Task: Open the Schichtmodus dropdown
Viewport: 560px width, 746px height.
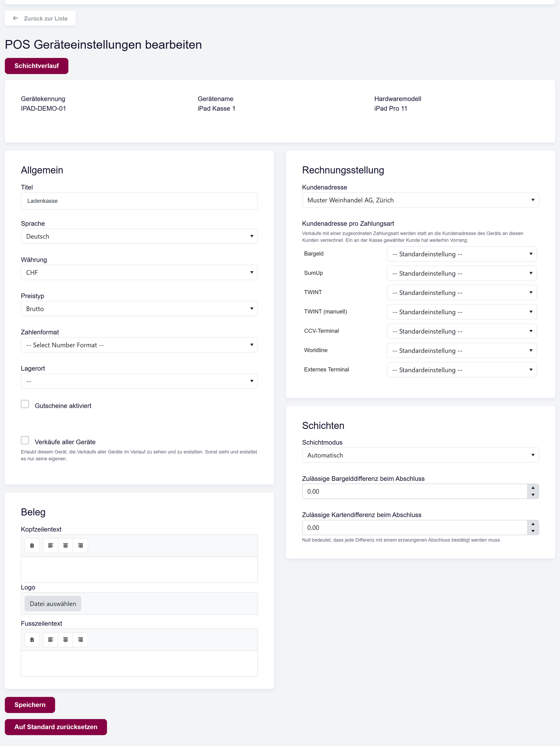Action: [420, 455]
